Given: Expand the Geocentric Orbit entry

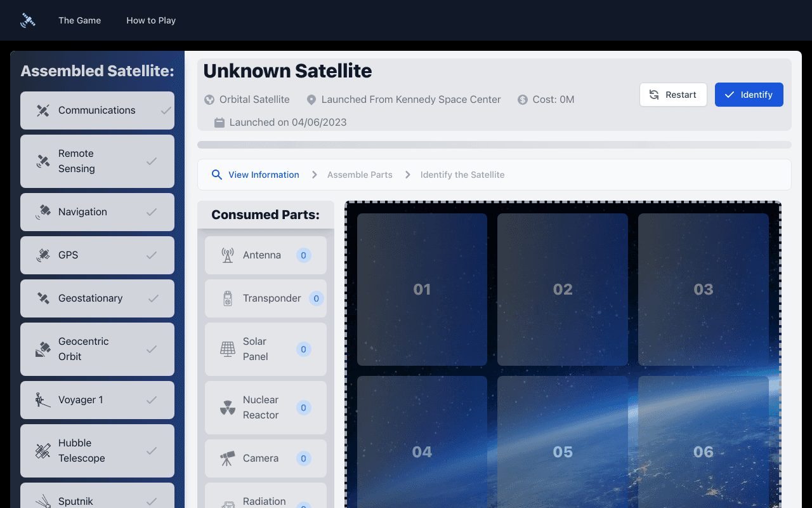Looking at the screenshot, I should (x=97, y=349).
